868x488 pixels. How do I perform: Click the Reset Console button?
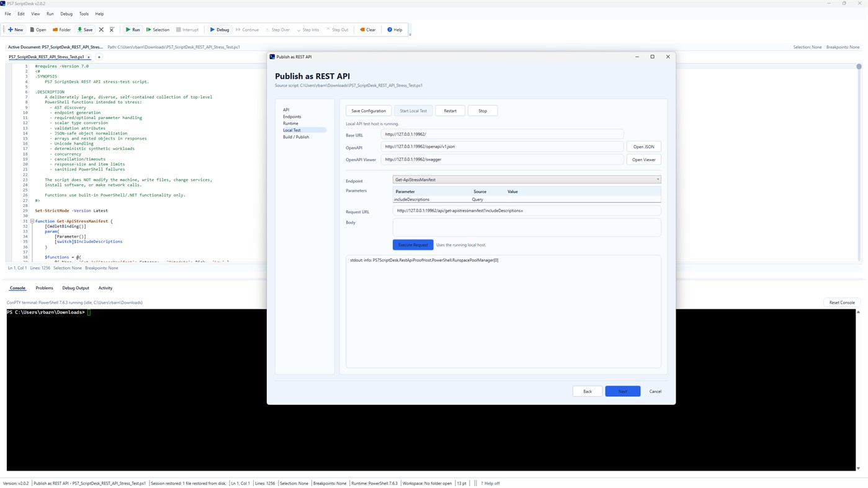coord(842,303)
